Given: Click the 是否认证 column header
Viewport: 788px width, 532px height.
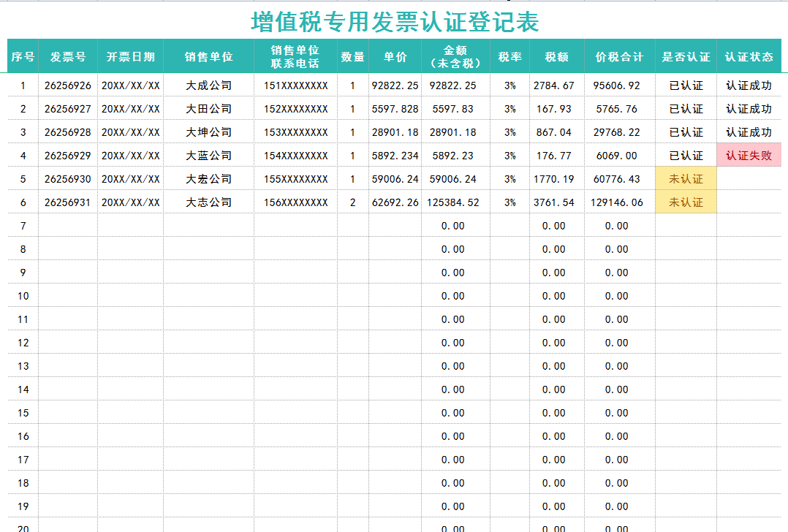Looking at the screenshot, I should click(x=686, y=57).
